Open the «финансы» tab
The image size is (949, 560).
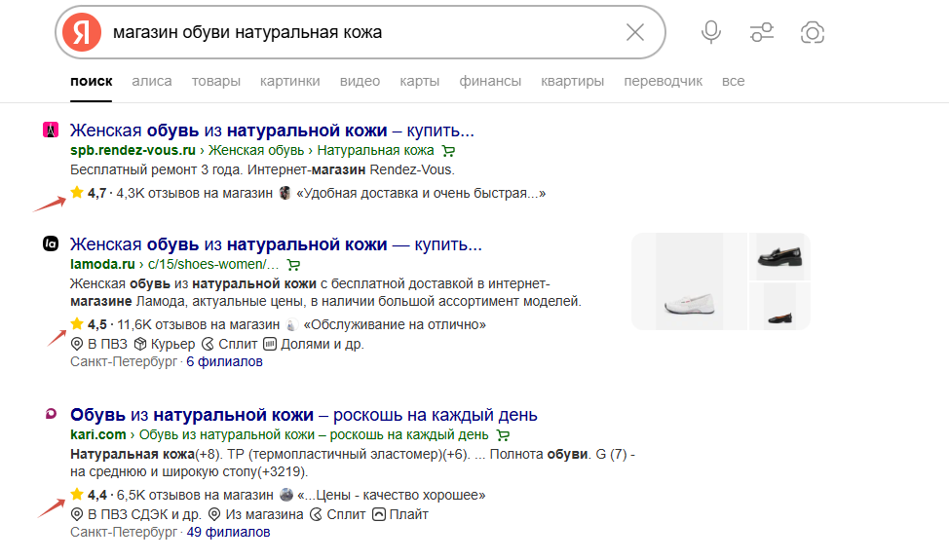[490, 81]
